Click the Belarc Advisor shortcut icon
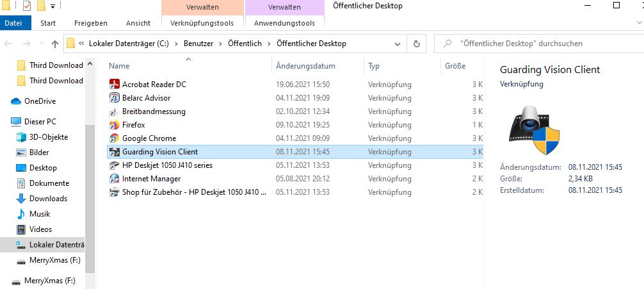 coord(114,98)
